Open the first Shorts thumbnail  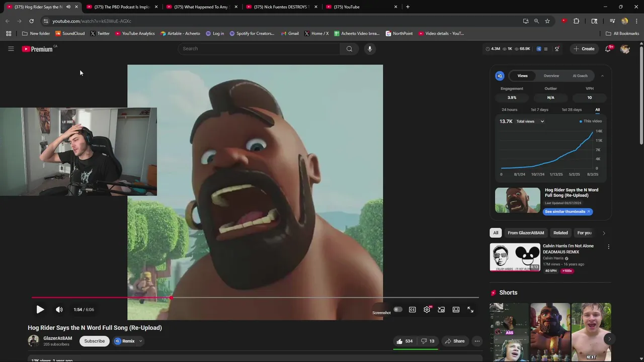tap(509, 332)
